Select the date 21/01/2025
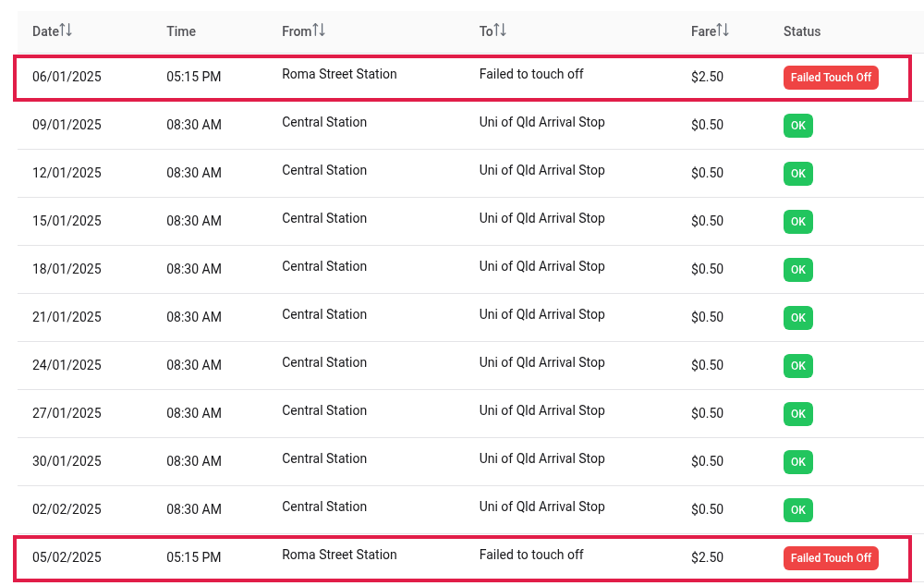924x586 pixels. click(67, 317)
